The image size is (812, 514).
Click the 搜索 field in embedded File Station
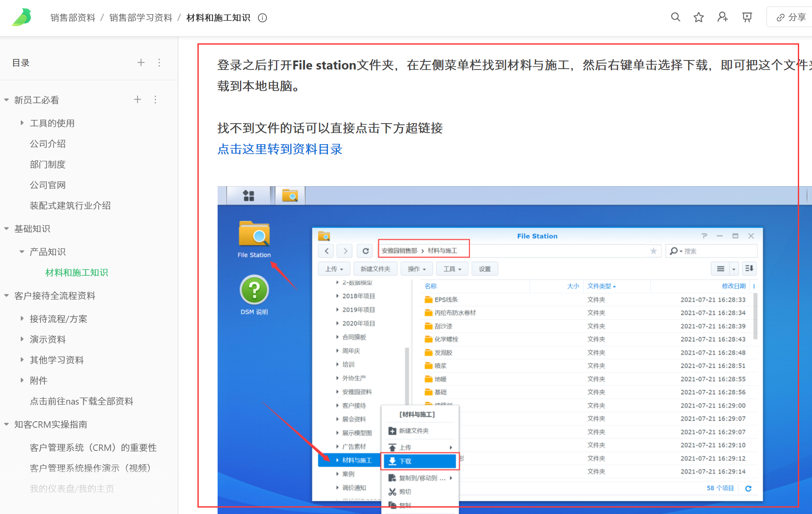tap(712, 251)
